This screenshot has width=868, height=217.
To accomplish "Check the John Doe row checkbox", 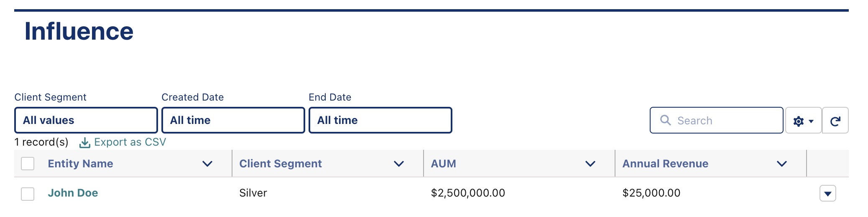I will [28, 194].
